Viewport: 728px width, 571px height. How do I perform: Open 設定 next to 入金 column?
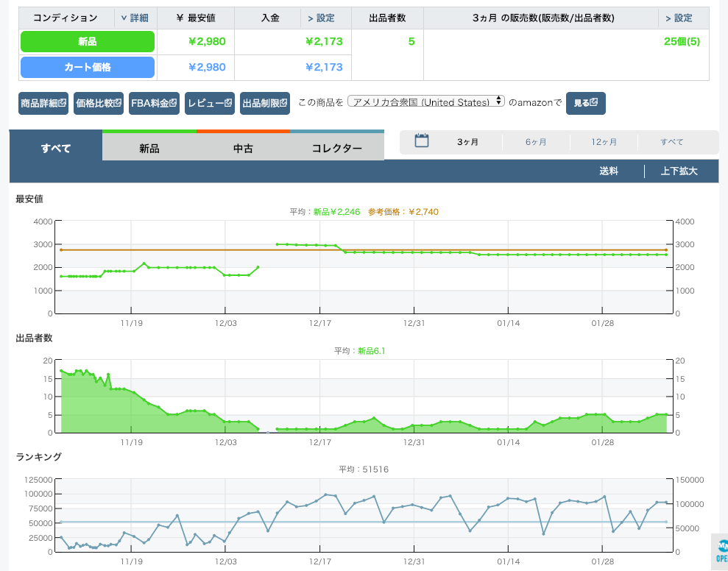pyautogui.click(x=320, y=18)
